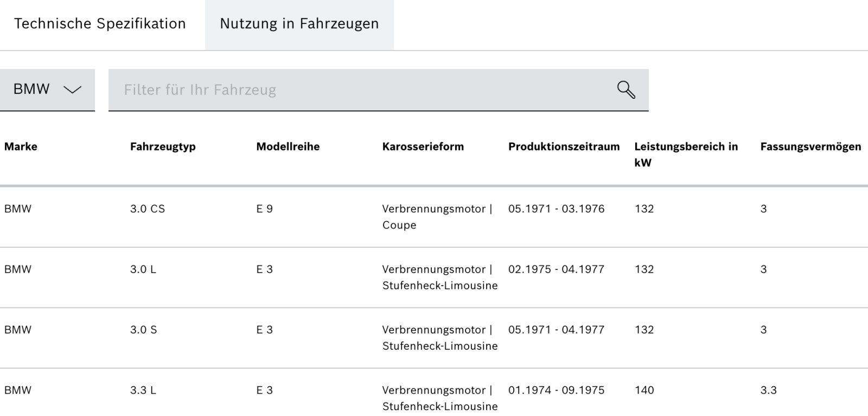868x416 pixels.
Task: Click E 3 in the 3.0 S row
Action: [x=265, y=330]
